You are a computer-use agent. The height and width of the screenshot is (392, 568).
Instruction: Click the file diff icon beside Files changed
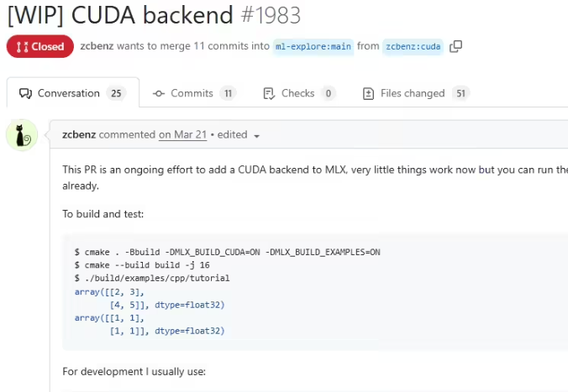tap(368, 93)
